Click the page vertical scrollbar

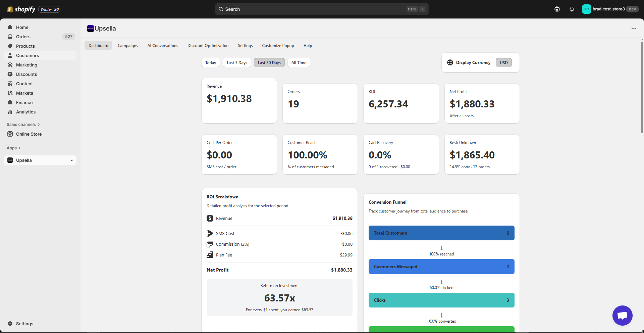coord(642,87)
